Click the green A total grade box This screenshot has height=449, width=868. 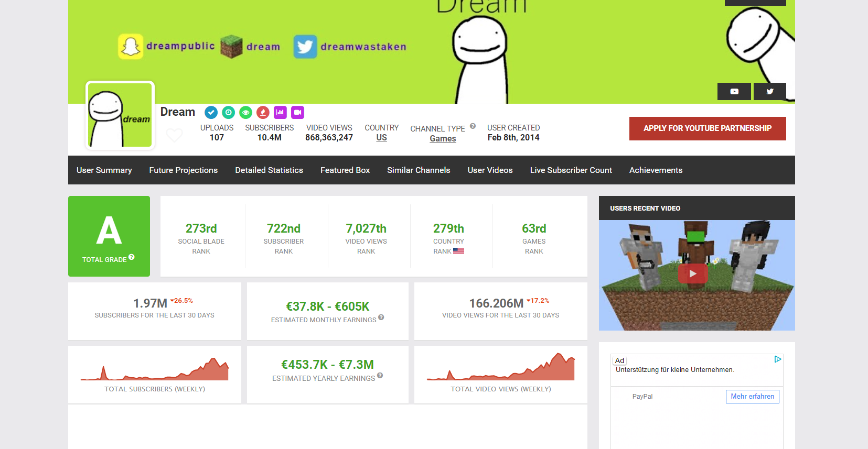click(109, 236)
